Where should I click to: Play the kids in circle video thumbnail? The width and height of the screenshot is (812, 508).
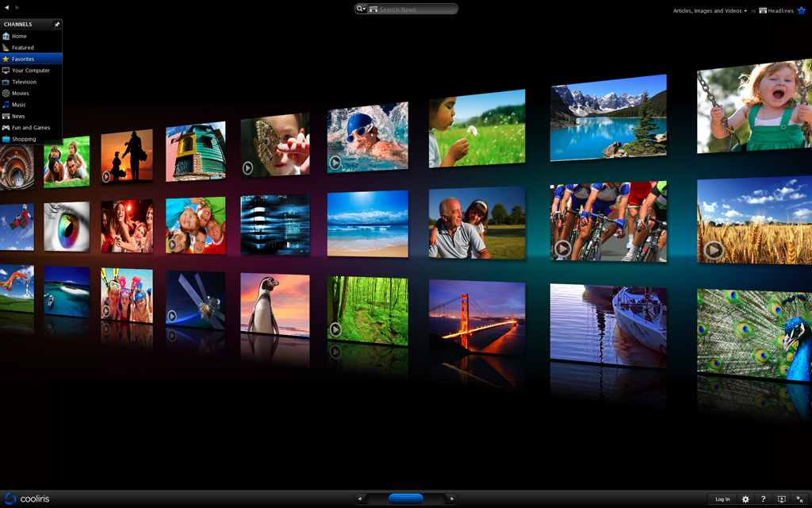(196, 225)
